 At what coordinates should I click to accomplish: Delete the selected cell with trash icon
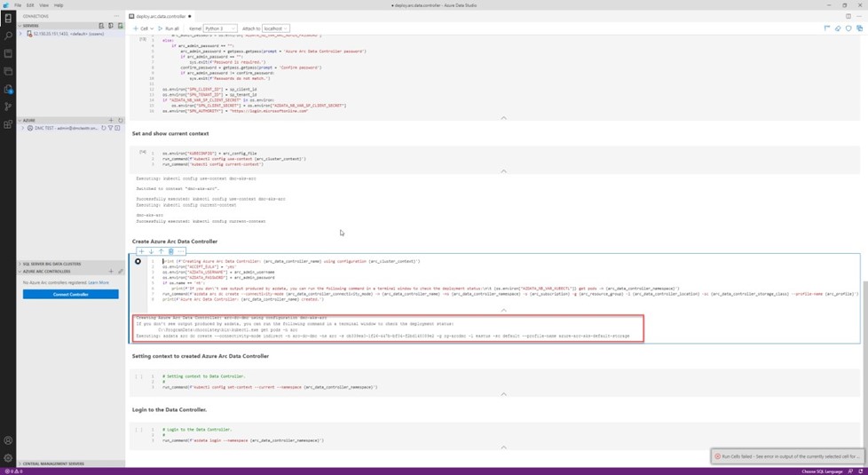(x=170, y=251)
